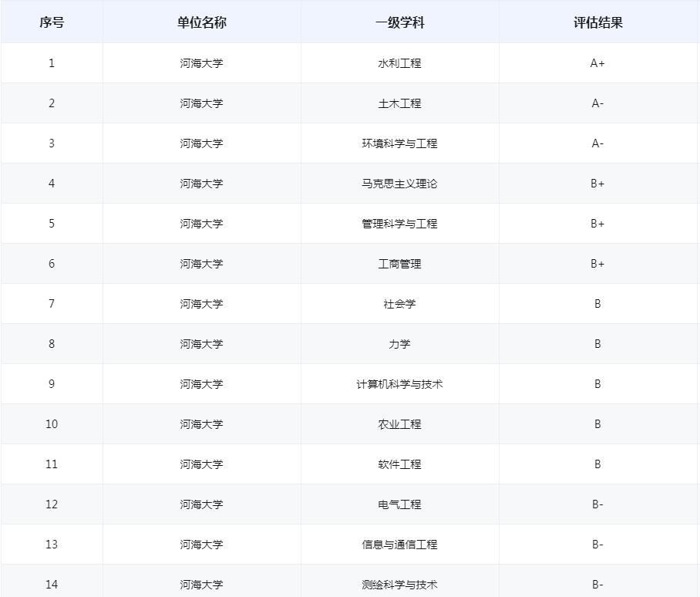Click row number 10
The height and width of the screenshot is (597, 700).
[x=52, y=423]
